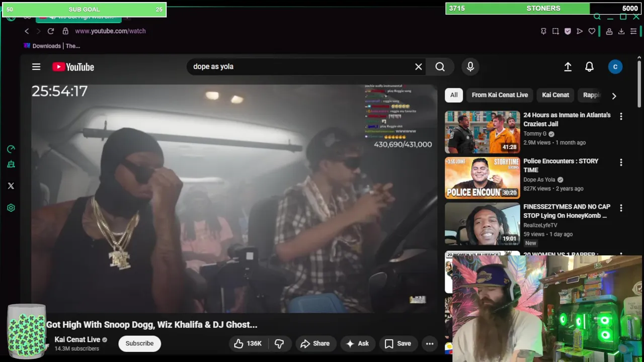Submit search with the magnifier button
The height and width of the screenshot is (362, 644).
[440, 66]
